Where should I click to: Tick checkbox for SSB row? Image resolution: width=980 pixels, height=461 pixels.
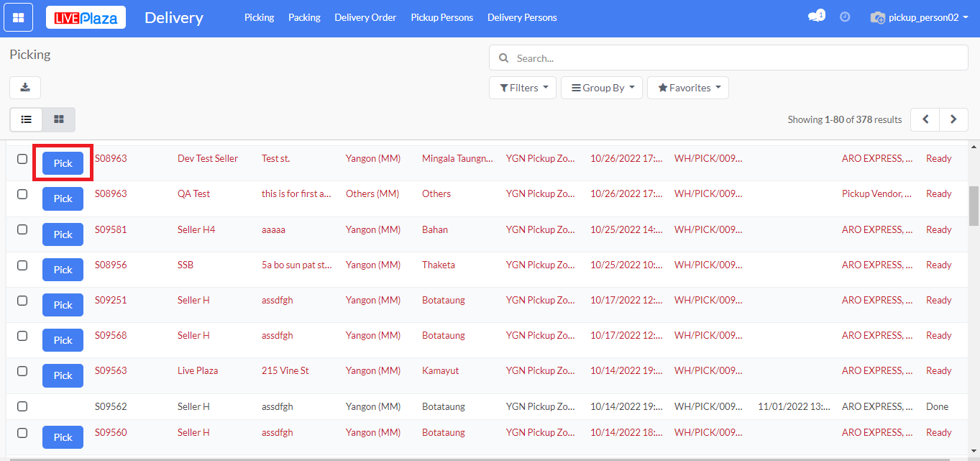(x=22, y=265)
